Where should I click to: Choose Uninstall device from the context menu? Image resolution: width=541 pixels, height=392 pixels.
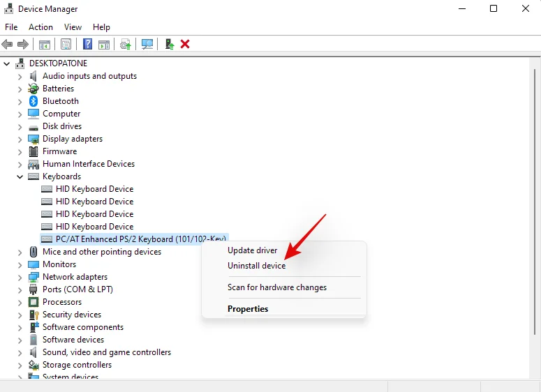tap(256, 266)
